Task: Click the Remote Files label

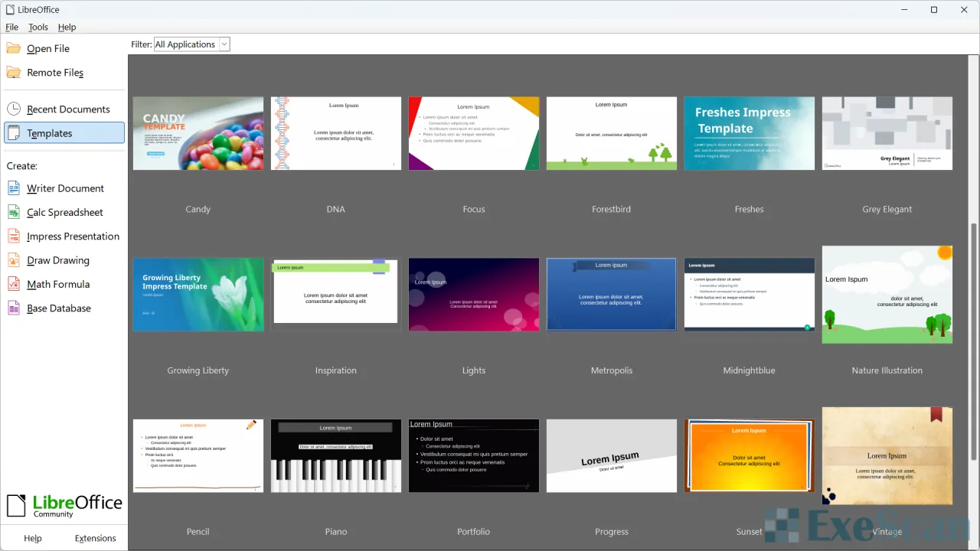Action: click(x=55, y=73)
